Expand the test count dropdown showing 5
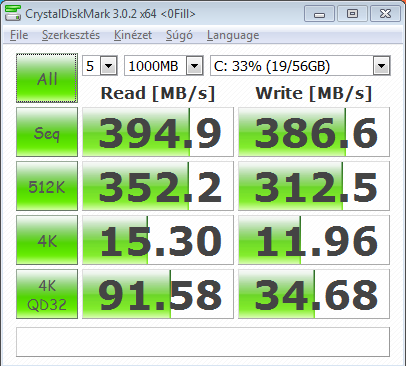Screen dimensions: 406x366 pyautogui.click(x=109, y=66)
